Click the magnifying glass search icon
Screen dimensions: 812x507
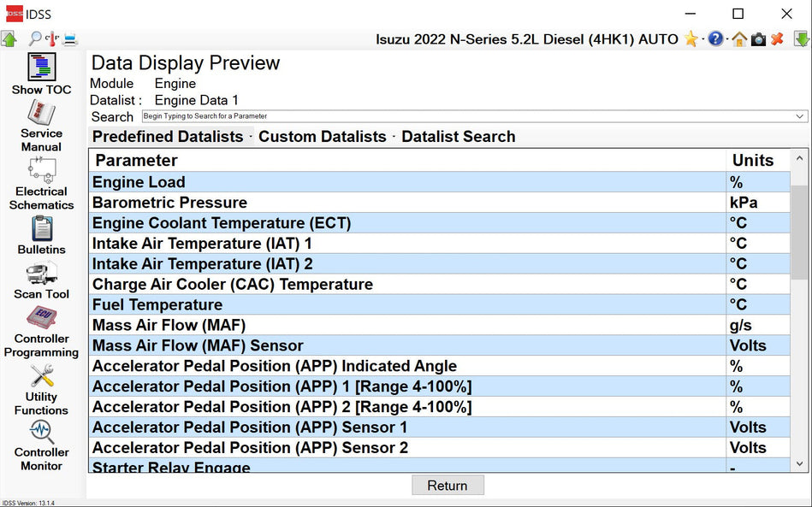point(34,38)
